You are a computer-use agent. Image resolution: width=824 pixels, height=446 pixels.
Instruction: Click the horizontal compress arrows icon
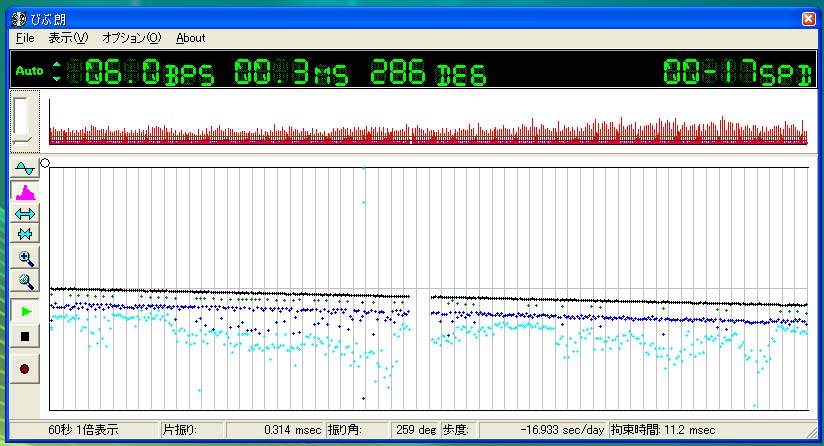(25, 234)
